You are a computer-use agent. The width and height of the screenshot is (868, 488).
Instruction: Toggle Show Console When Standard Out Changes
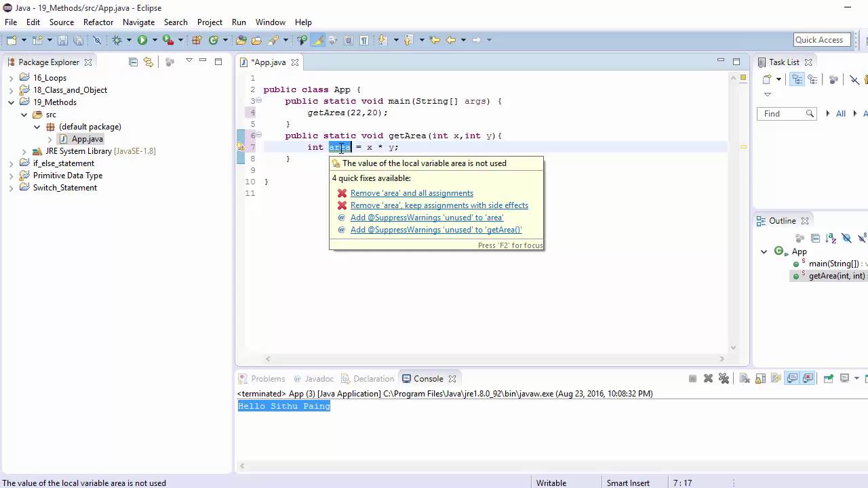[x=792, y=379]
